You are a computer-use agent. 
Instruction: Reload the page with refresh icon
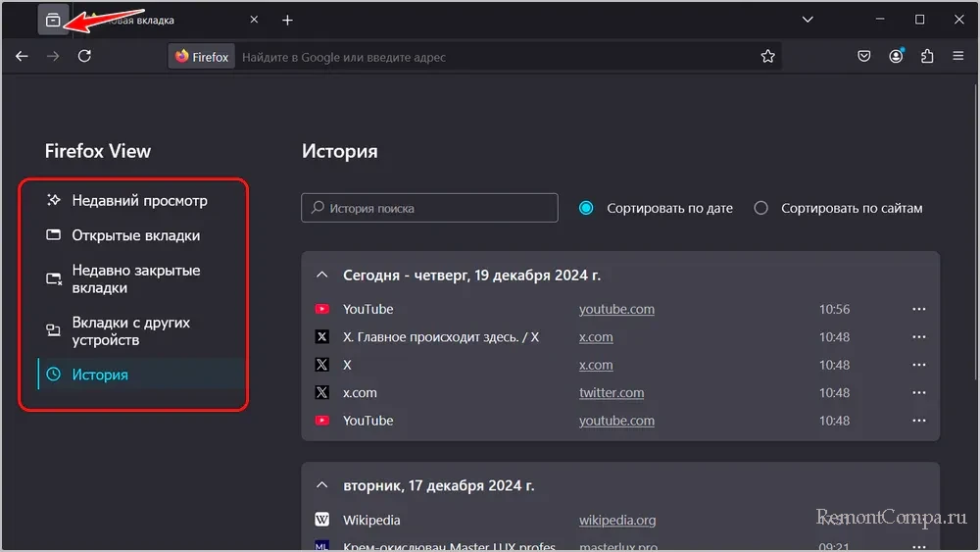pyautogui.click(x=84, y=56)
